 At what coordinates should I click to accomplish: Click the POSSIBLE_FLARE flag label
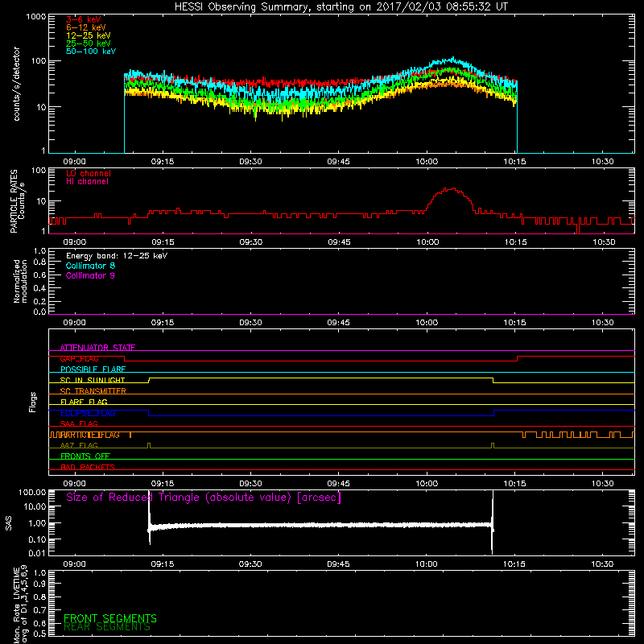[x=93, y=369]
